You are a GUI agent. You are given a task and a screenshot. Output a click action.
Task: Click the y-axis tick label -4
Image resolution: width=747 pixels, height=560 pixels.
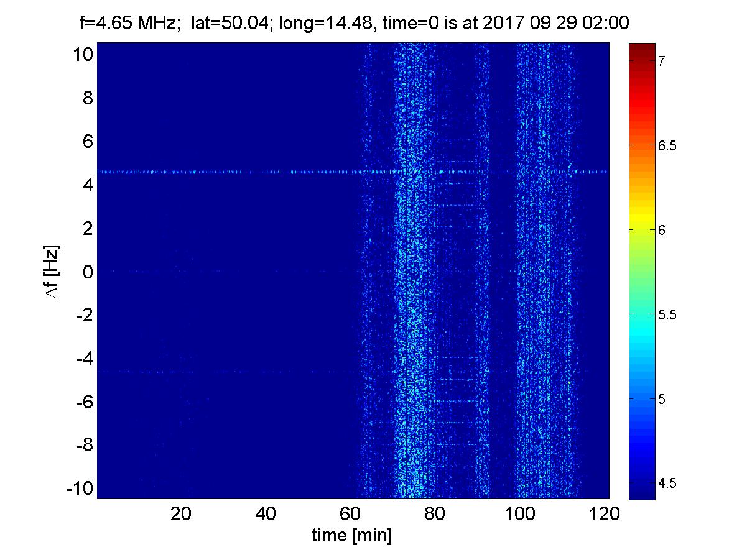(83, 359)
